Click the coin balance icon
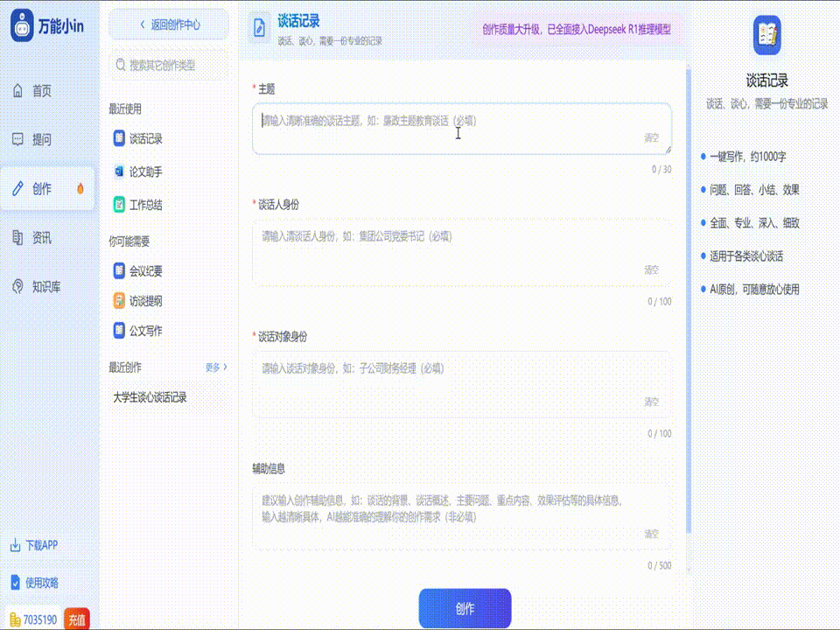Image resolution: width=840 pixels, height=630 pixels. [15, 619]
